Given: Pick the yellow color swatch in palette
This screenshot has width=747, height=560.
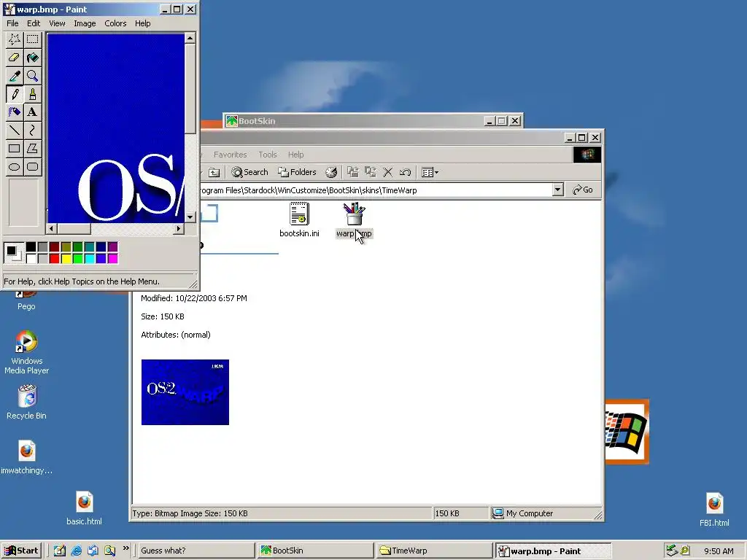Looking at the screenshot, I should [66, 259].
